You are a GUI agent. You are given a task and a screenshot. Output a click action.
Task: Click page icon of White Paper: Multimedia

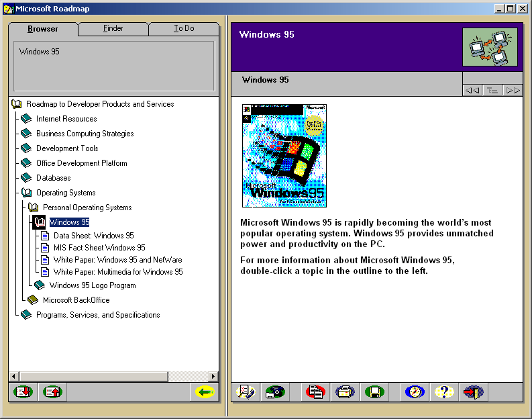[x=45, y=272]
